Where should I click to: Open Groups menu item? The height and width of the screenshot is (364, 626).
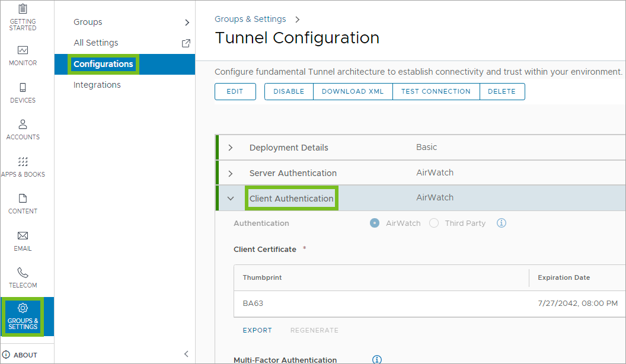[88, 22]
